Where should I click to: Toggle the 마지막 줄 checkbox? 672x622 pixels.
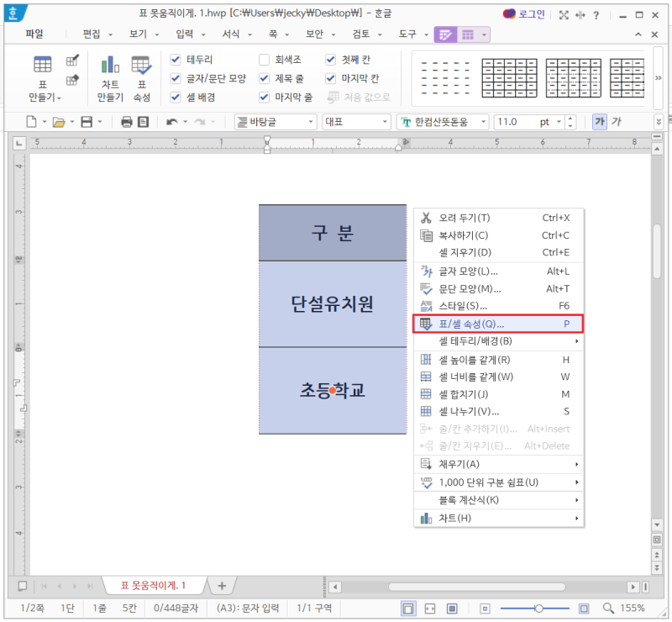264,97
